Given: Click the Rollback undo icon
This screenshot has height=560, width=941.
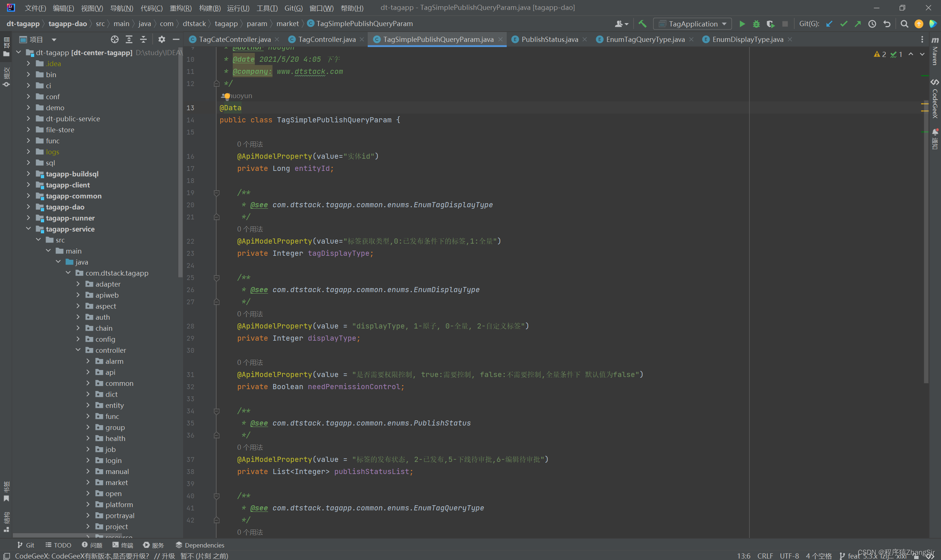Looking at the screenshot, I should tap(887, 24).
